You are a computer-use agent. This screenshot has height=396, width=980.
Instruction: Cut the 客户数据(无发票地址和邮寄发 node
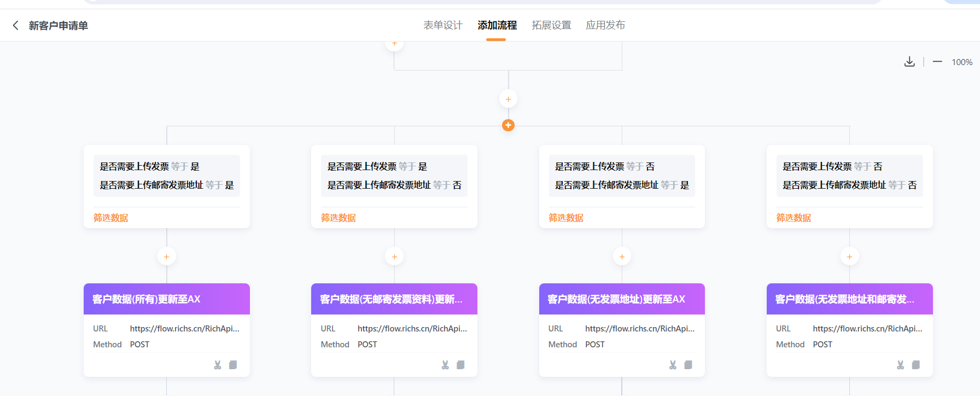click(900, 365)
